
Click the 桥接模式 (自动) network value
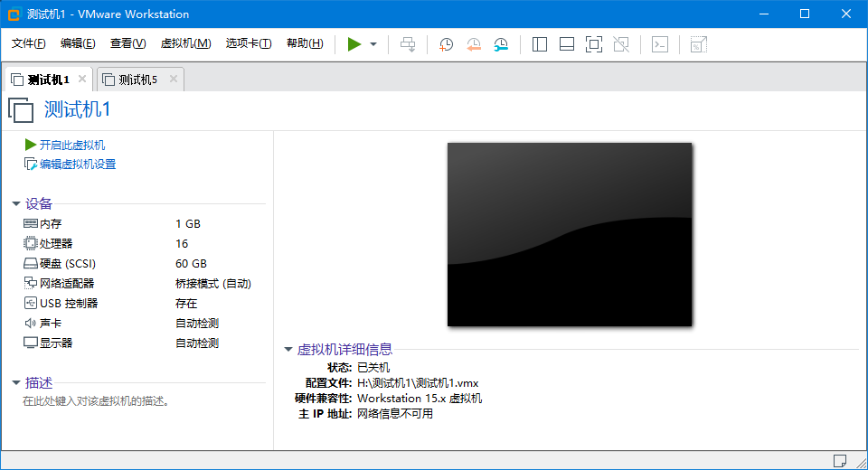point(213,284)
